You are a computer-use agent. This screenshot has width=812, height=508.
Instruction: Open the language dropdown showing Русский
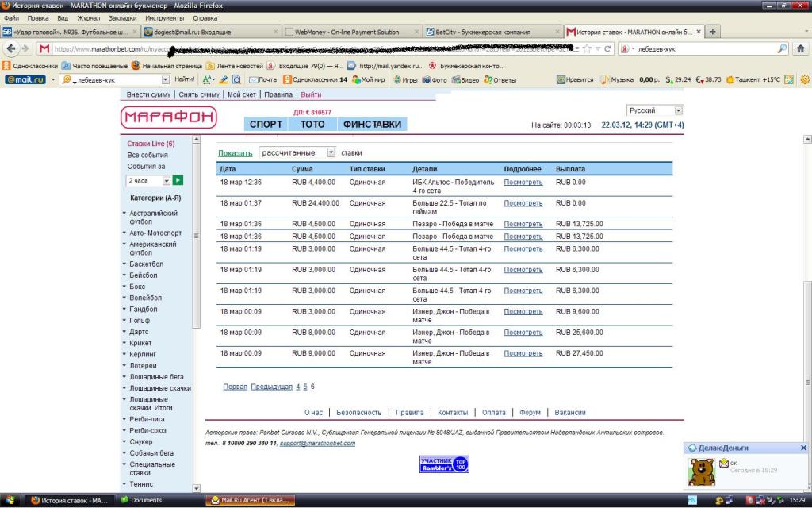click(679, 110)
